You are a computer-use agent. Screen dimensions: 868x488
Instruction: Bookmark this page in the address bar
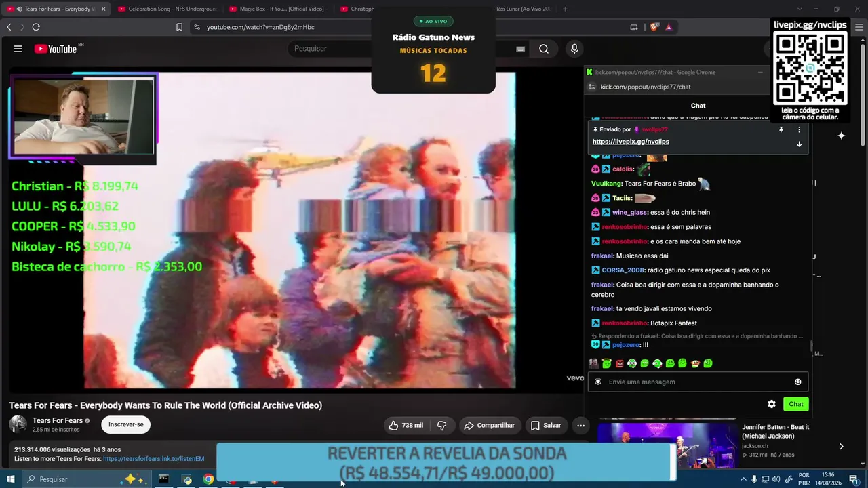coord(179,27)
